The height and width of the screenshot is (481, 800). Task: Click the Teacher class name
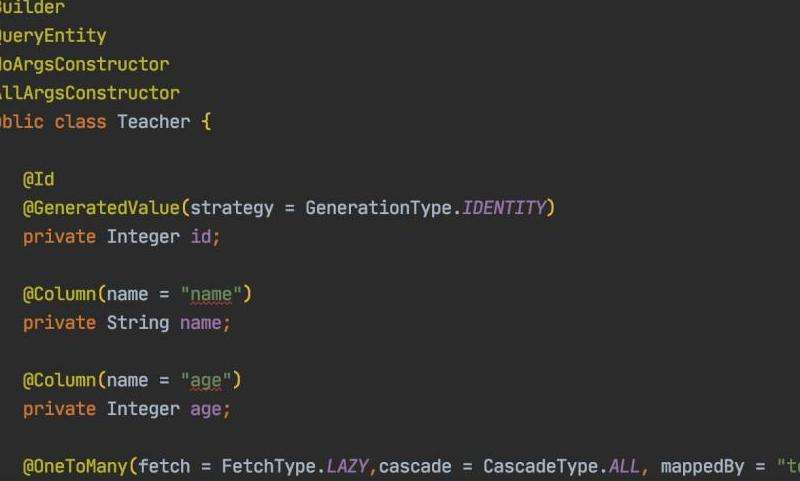(x=154, y=122)
